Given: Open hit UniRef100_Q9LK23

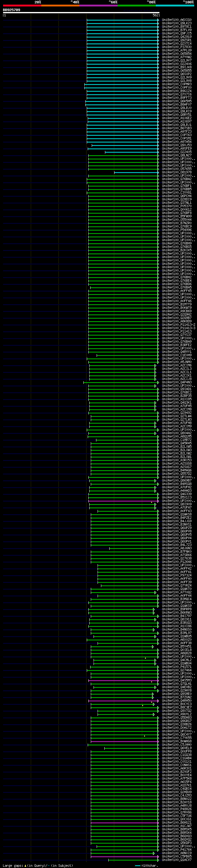Looking at the screenshot, I should [x=177, y=23].
